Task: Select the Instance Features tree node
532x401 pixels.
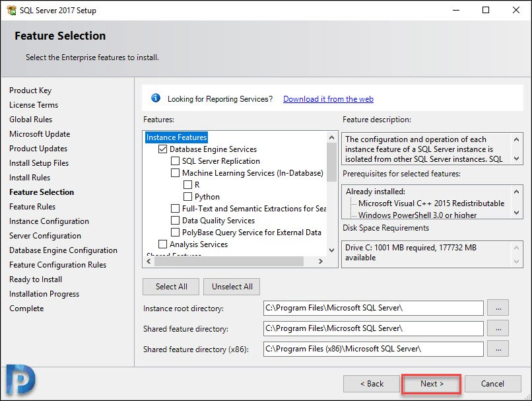Action: [176, 137]
